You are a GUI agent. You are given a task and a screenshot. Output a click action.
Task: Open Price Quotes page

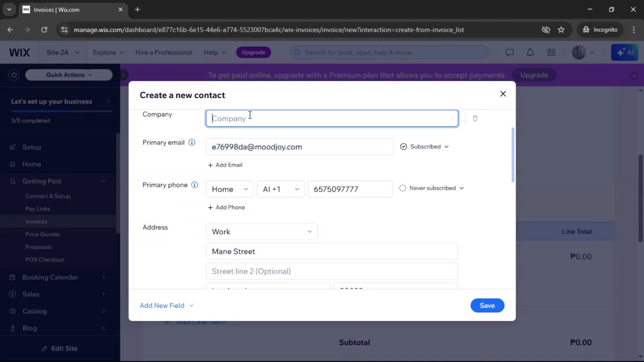pyautogui.click(x=42, y=234)
